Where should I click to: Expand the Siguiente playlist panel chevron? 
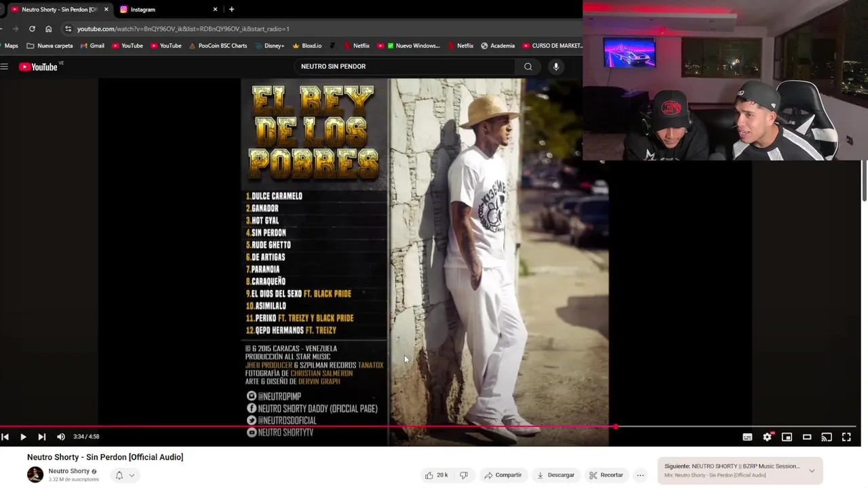click(x=812, y=470)
